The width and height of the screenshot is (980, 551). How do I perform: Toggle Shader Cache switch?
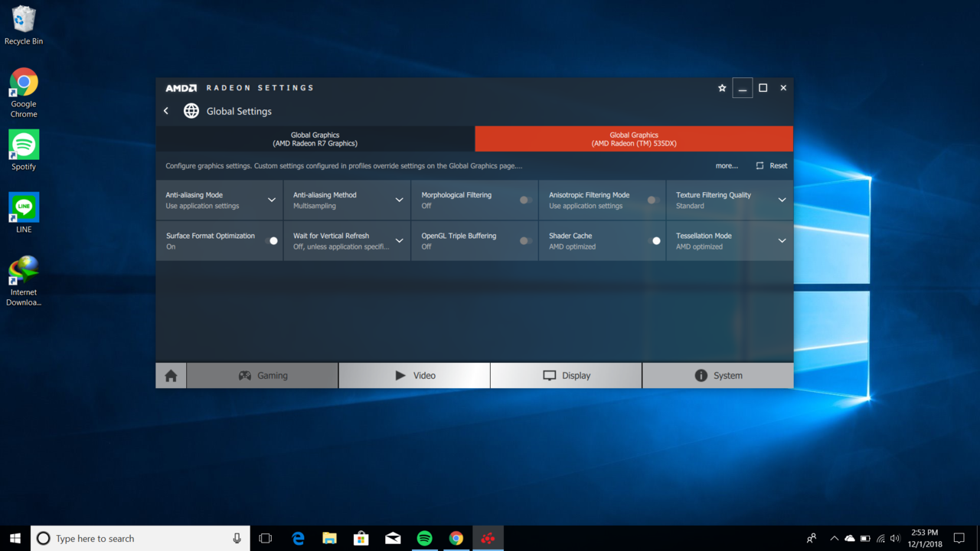coord(655,240)
